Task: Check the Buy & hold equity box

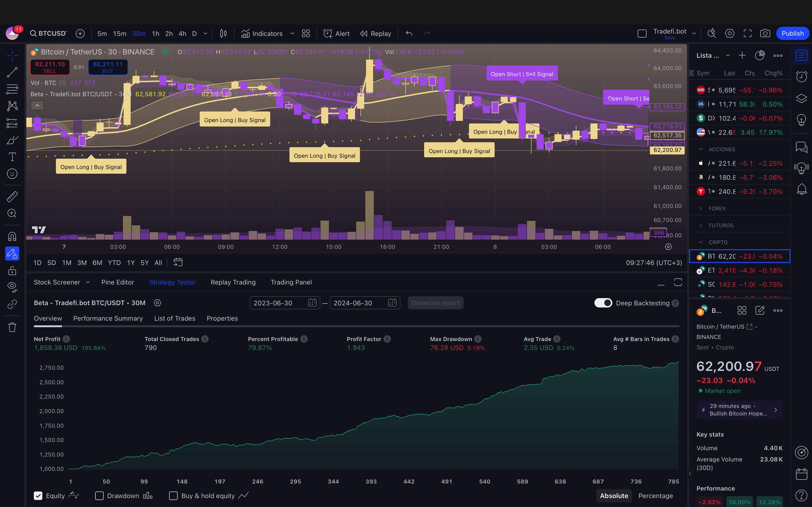Action: tap(173, 495)
